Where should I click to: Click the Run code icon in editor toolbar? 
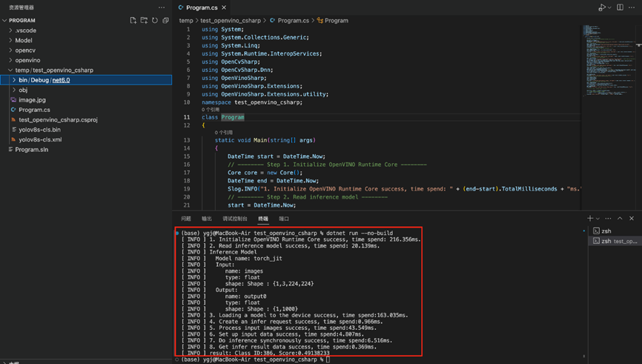click(x=601, y=7)
